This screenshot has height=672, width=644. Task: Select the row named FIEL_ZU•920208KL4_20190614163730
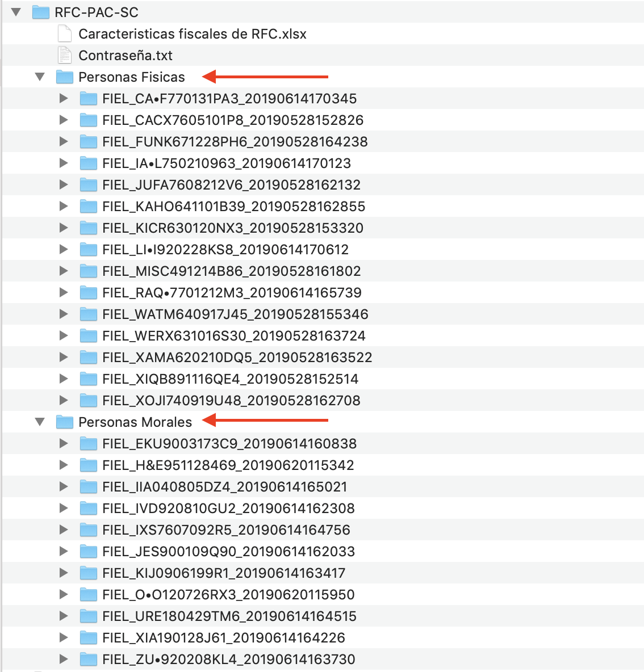(323, 659)
